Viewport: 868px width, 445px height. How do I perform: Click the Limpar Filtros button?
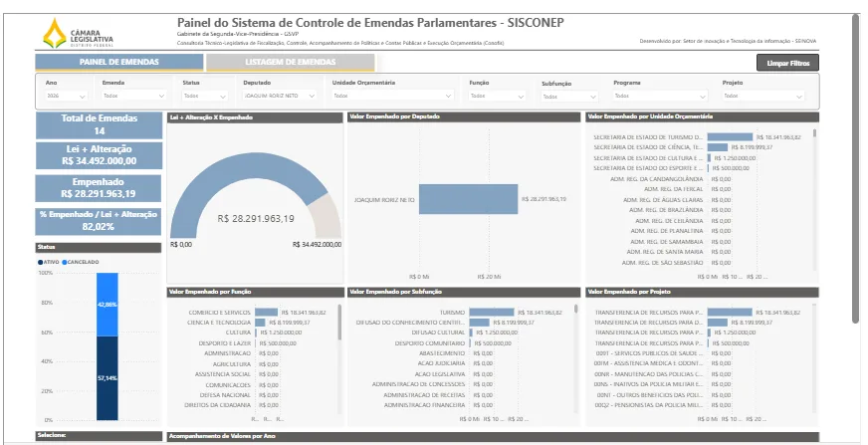787,63
